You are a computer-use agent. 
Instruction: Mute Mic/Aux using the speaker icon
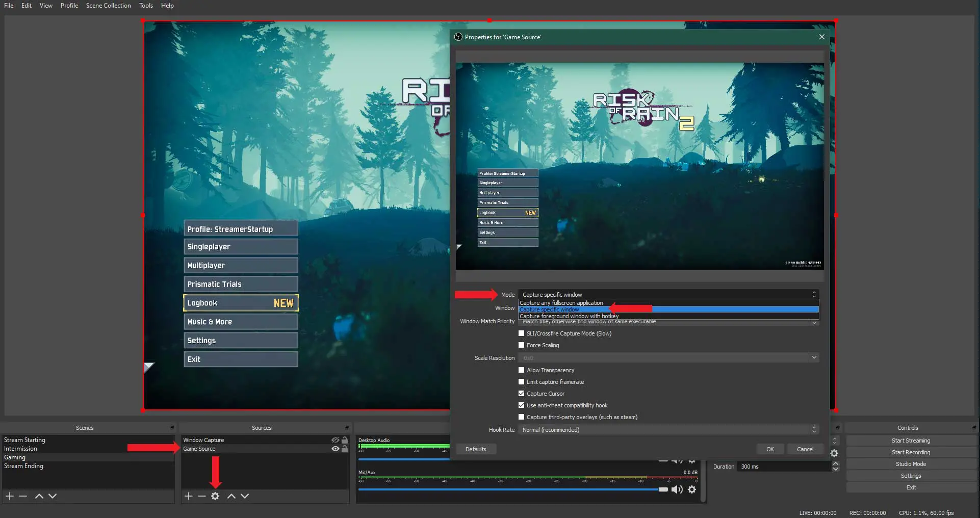point(677,489)
